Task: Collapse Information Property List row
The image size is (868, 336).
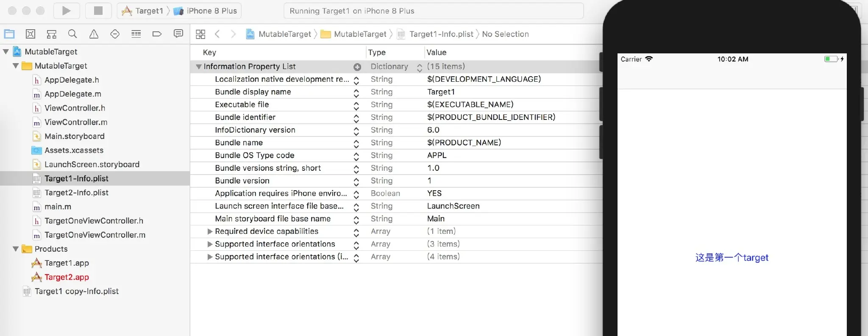Action: pyautogui.click(x=198, y=67)
